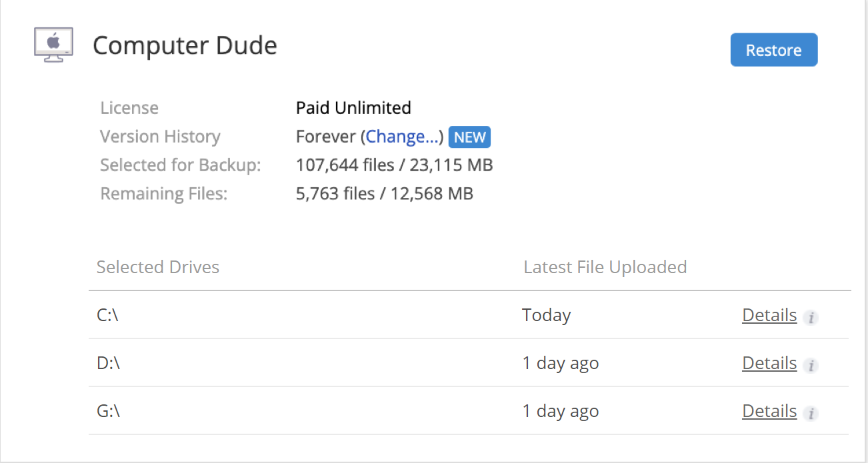Click the 1 day ago status for G:\

pyautogui.click(x=561, y=411)
